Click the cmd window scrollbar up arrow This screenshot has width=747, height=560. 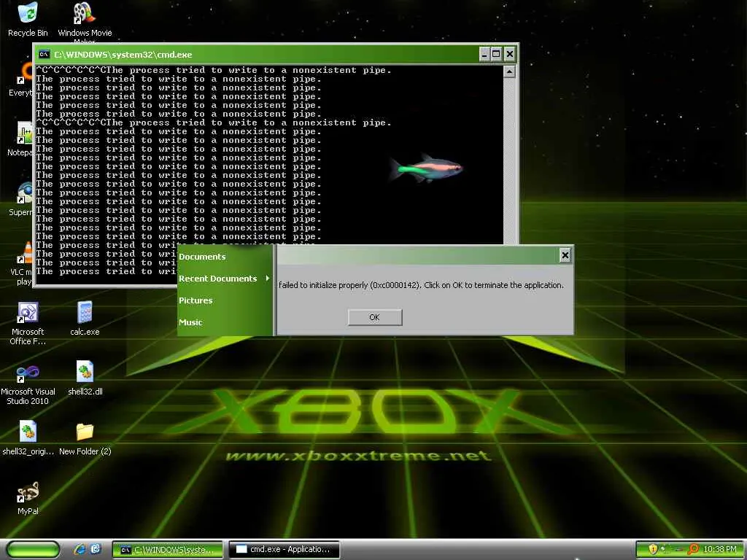509,72
